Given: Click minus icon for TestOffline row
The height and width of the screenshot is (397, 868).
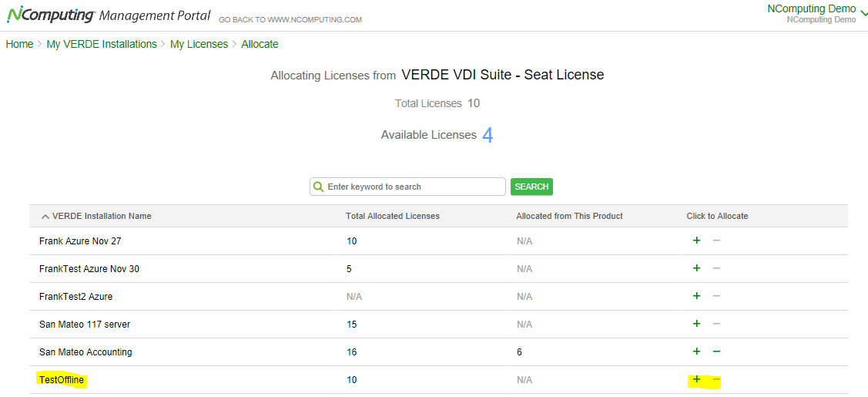Looking at the screenshot, I should (x=716, y=379).
